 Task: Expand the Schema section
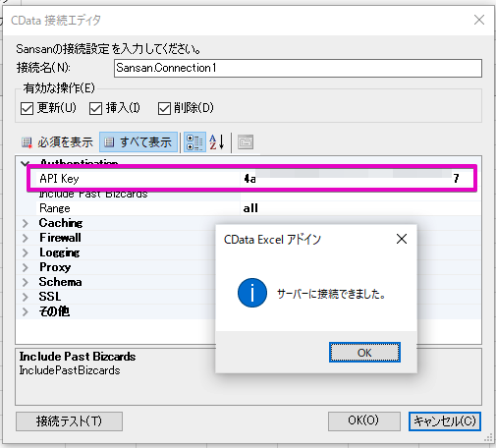(x=26, y=282)
